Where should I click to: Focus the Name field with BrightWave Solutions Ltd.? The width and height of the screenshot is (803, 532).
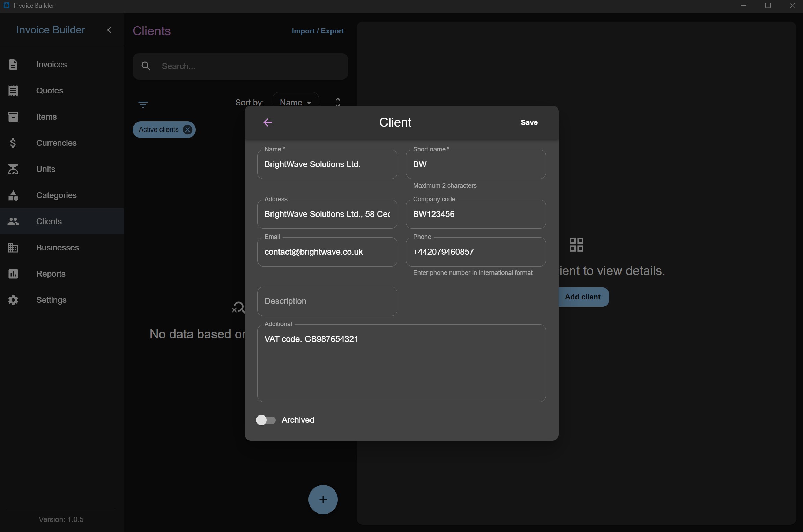click(327, 164)
